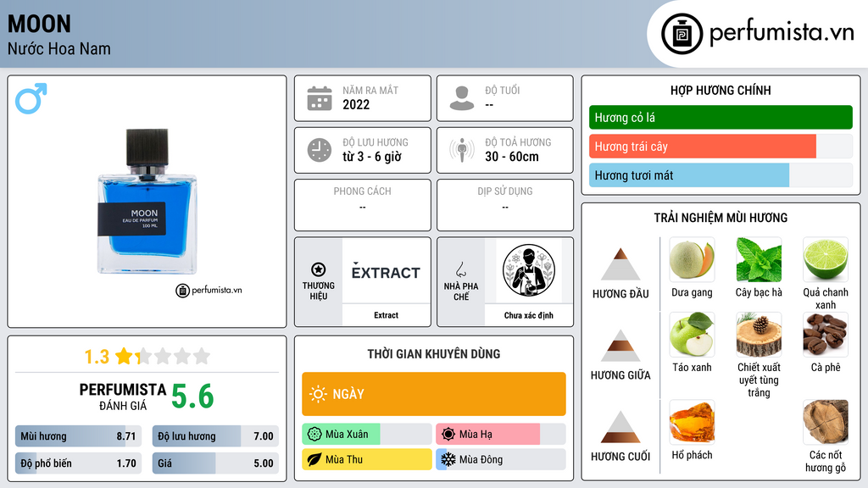Click the Trải nghiệm mùi hương heading
This screenshot has width=868, height=488.
click(721, 218)
